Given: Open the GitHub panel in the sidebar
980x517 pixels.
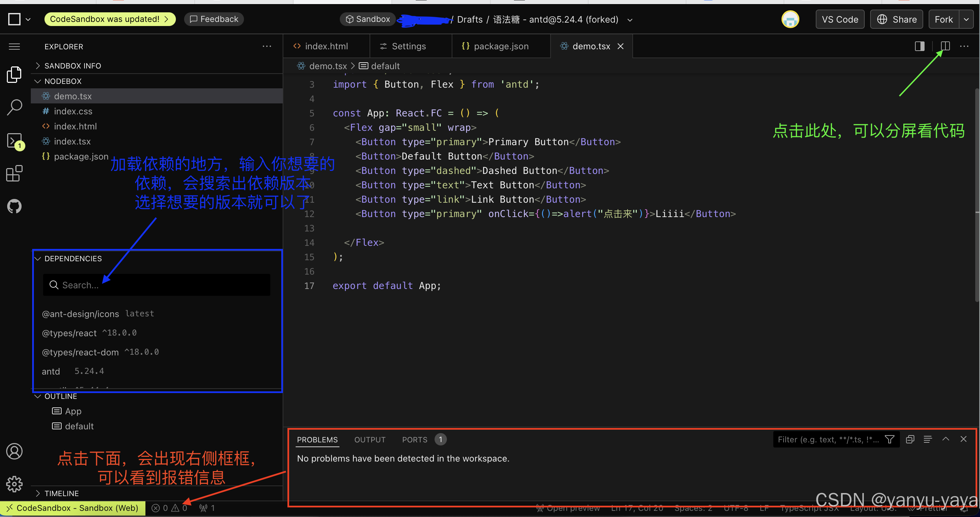Looking at the screenshot, I should (x=14, y=206).
